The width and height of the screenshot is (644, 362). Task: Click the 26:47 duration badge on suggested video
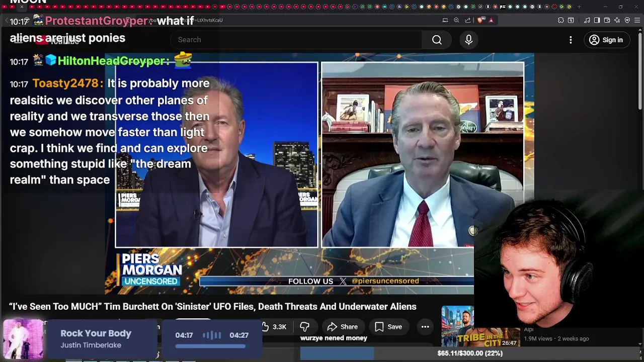[x=509, y=343]
